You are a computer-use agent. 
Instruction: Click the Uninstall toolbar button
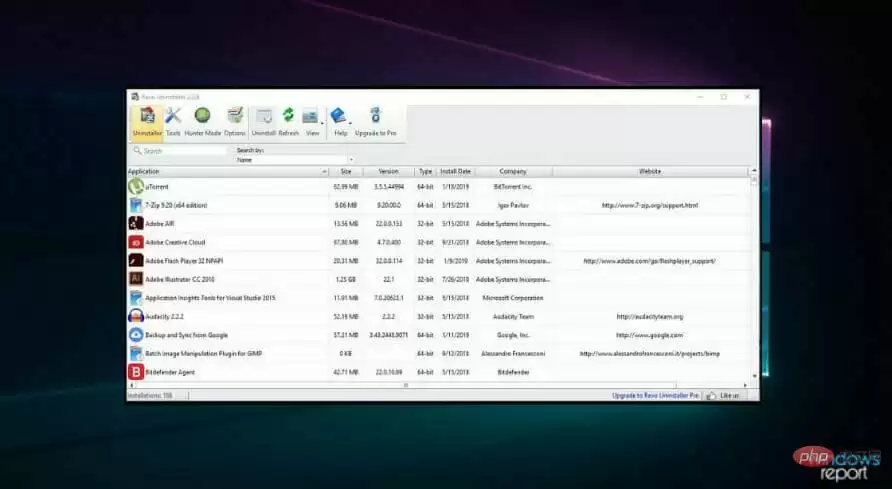click(x=263, y=122)
